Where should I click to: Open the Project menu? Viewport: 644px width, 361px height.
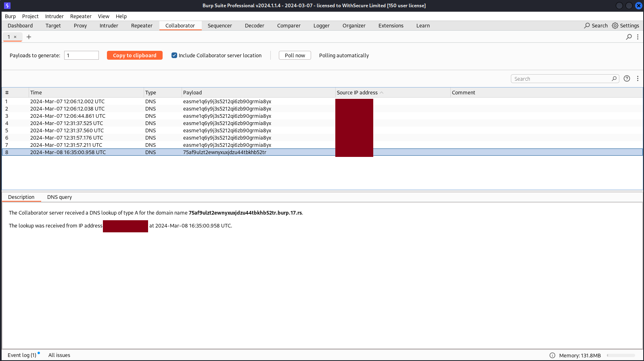30,16
